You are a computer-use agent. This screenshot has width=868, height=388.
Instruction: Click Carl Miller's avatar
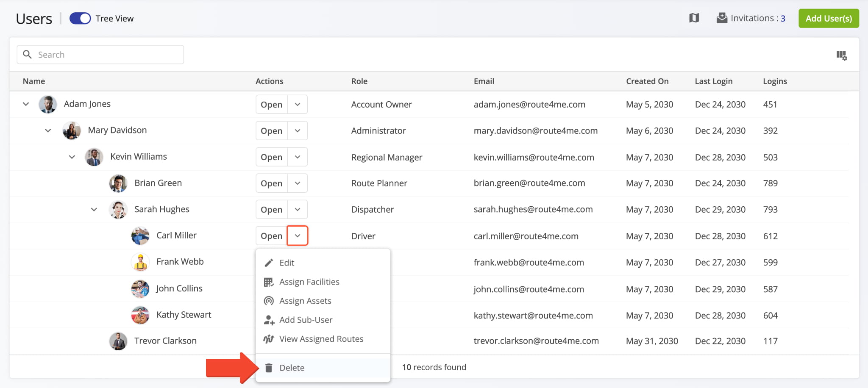[140, 236]
